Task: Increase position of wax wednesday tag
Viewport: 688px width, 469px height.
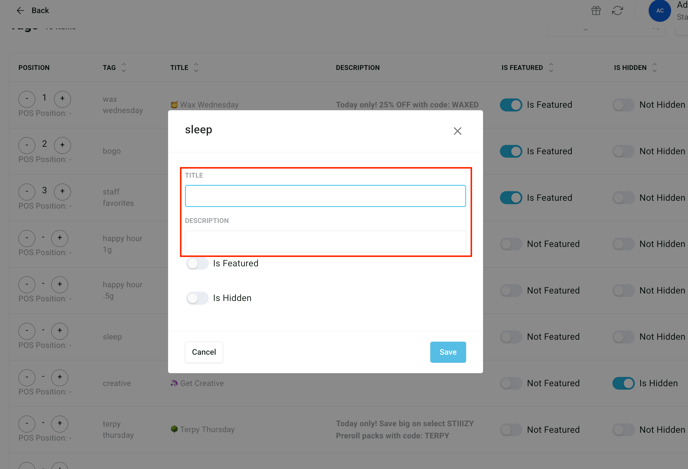Action: (x=62, y=99)
